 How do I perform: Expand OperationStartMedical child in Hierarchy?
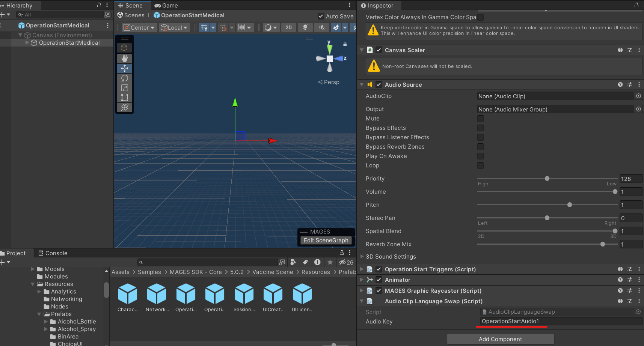pos(27,43)
